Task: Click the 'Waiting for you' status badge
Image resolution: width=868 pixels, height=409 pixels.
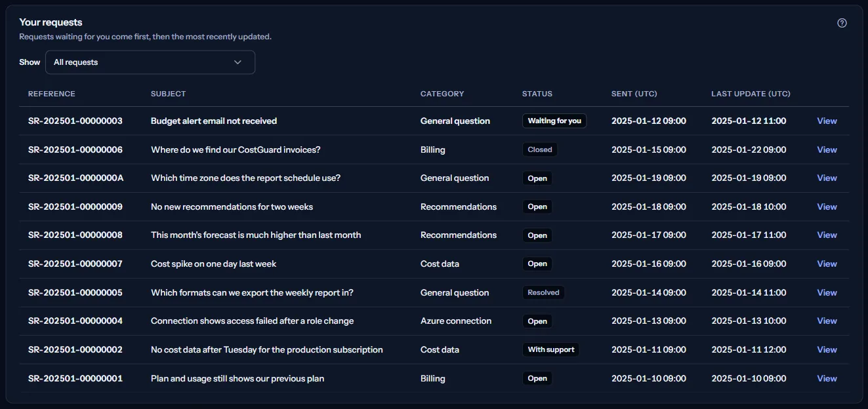Action: coord(554,121)
